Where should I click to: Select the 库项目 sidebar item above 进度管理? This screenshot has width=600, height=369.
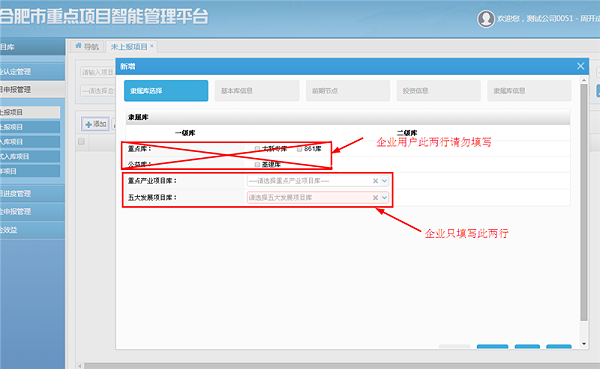click(30, 171)
